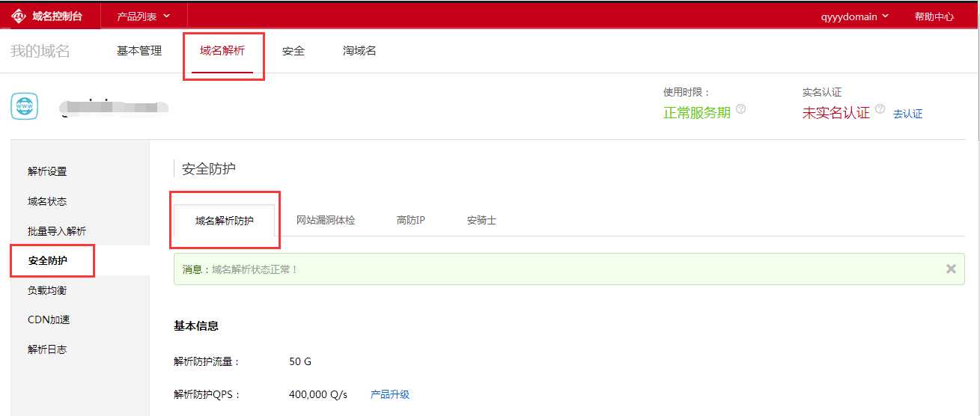The height and width of the screenshot is (416, 980).
Task: Open the qyyydomain account dropdown
Action: pyautogui.click(x=854, y=16)
